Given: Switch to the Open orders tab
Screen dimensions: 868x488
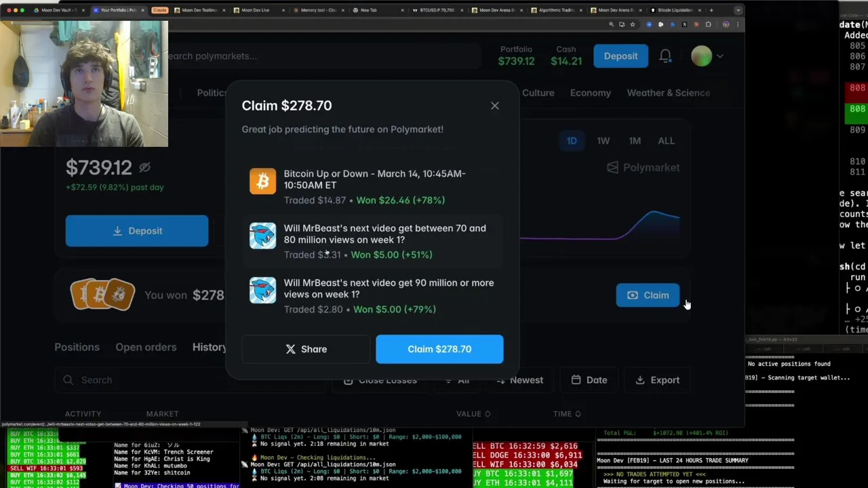Looking at the screenshot, I should point(146,347).
